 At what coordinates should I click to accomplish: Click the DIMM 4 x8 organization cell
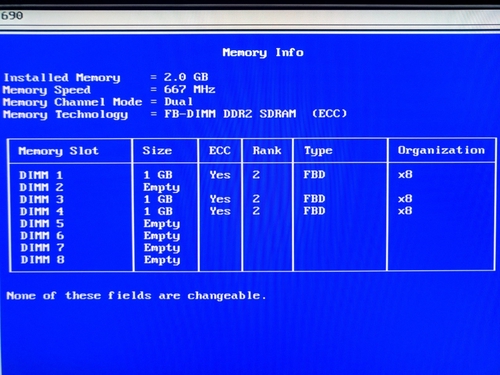[405, 211]
